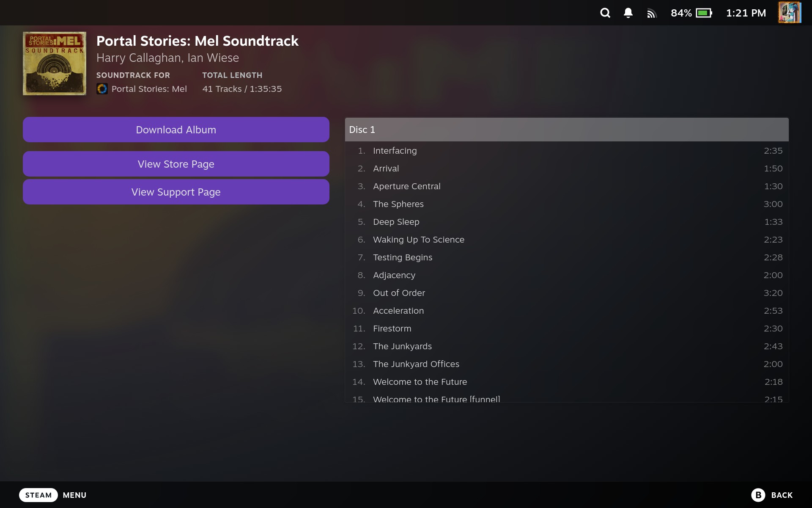Click the 41 Tracks / 1:35:35 length
This screenshot has height=508, width=812.
[x=242, y=89]
